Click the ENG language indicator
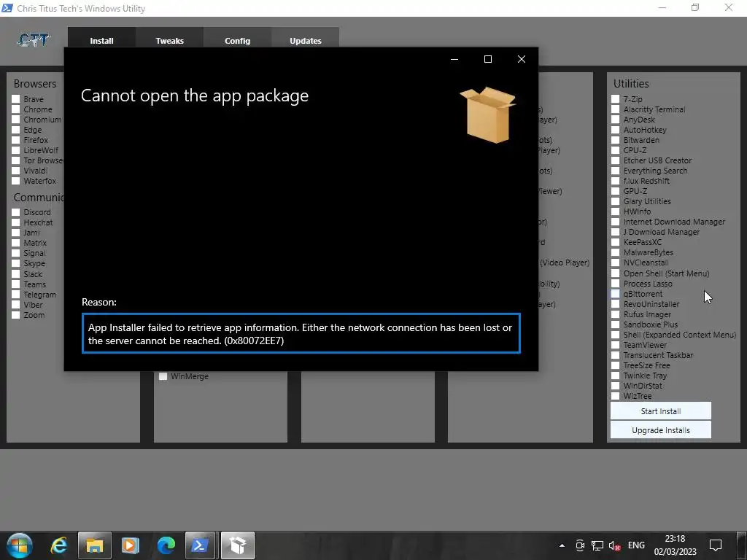The width and height of the screenshot is (747, 560). [x=636, y=545]
